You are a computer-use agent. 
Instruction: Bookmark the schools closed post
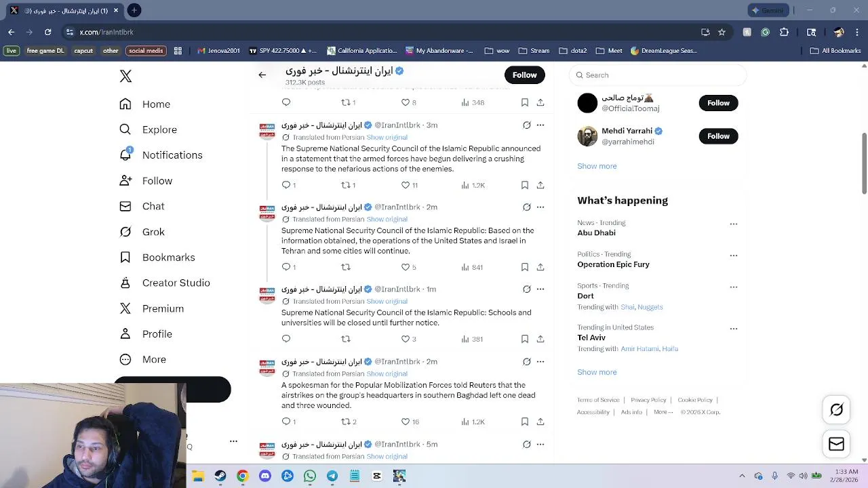[x=525, y=339]
